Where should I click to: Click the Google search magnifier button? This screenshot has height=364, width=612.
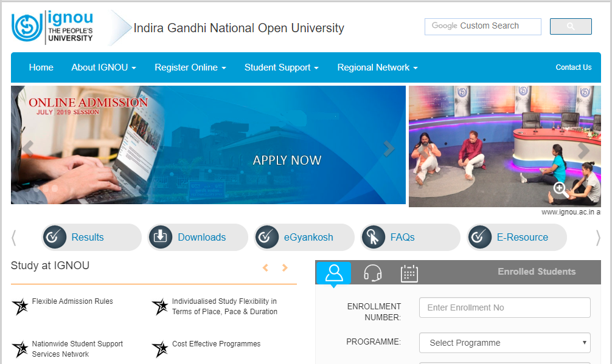tap(570, 27)
